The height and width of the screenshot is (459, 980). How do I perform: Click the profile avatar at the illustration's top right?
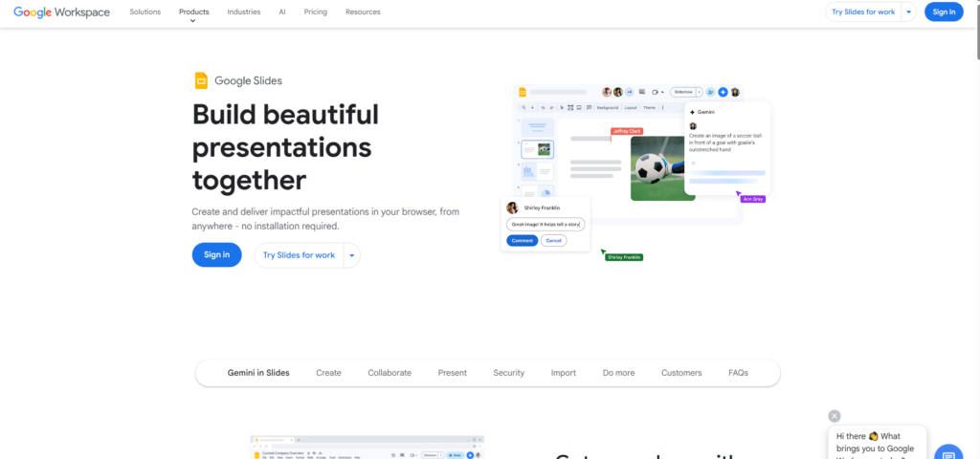(735, 92)
